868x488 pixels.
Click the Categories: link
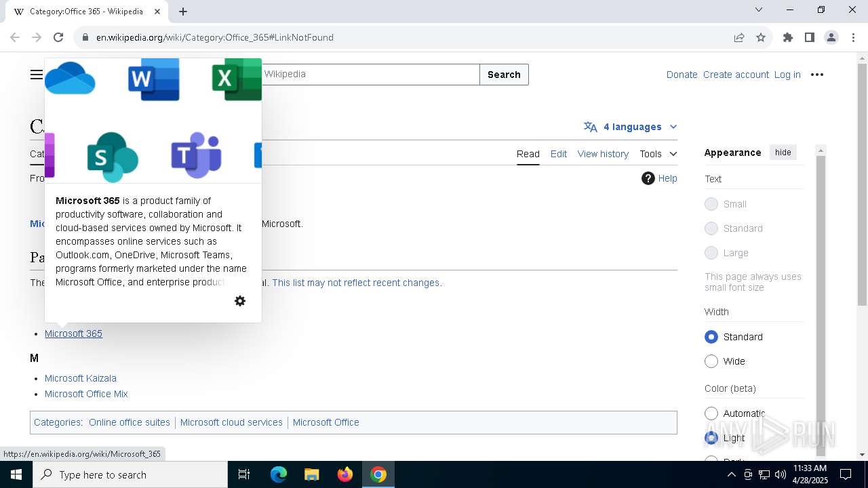pos(57,422)
